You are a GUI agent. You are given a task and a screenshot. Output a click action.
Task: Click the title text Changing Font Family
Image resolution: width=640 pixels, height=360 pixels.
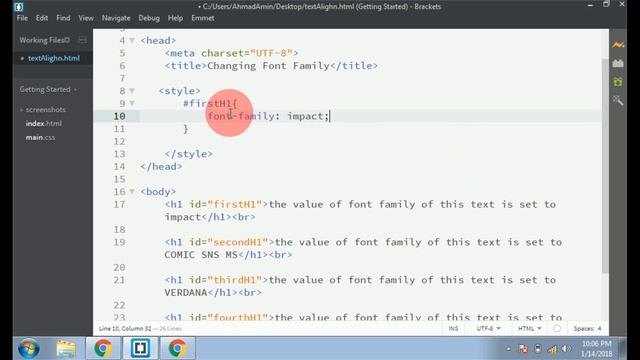(x=268, y=66)
